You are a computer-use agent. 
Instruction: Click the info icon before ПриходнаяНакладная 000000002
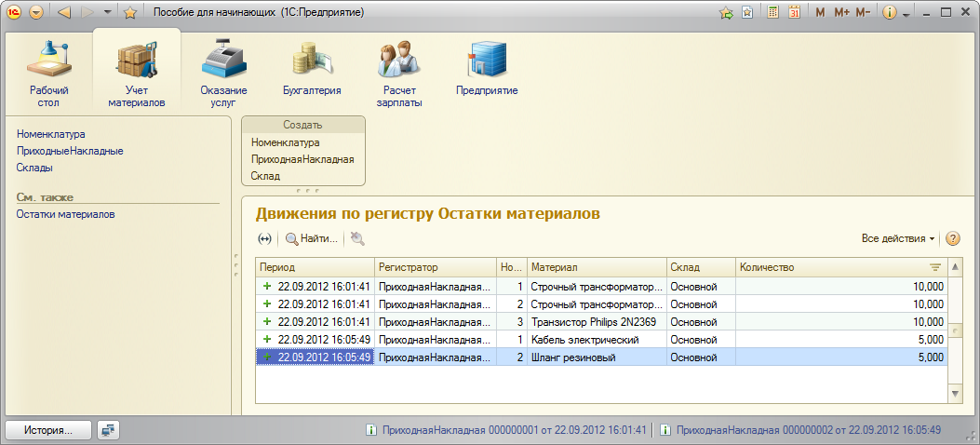click(665, 430)
